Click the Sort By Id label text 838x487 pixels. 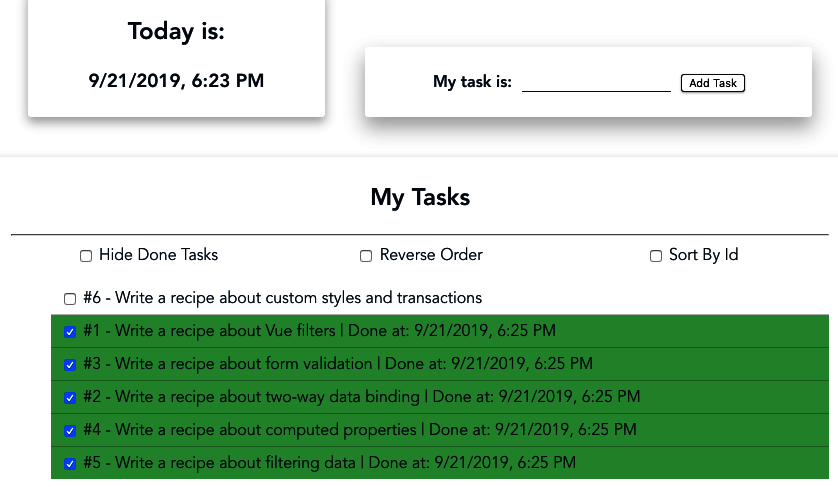(x=703, y=255)
